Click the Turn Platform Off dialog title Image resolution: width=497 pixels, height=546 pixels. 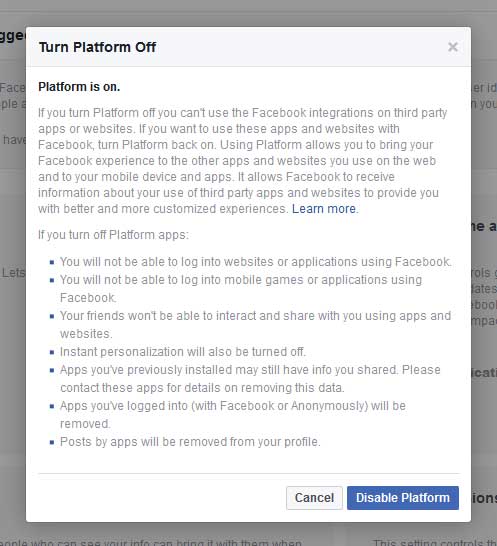pos(98,47)
